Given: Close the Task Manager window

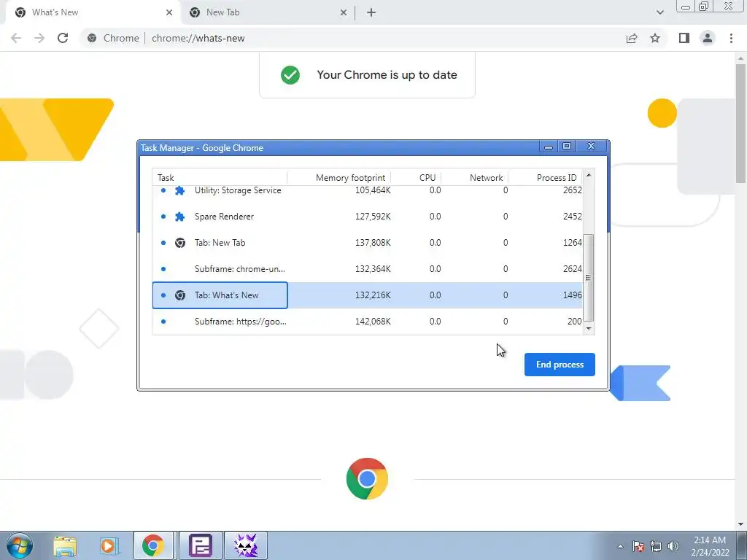Looking at the screenshot, I should click(591, 146).
